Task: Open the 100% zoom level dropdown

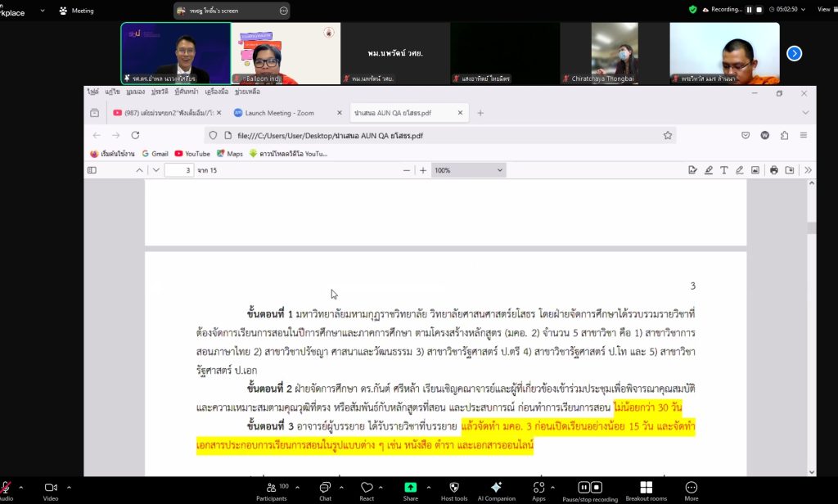Action: [468, 170]
